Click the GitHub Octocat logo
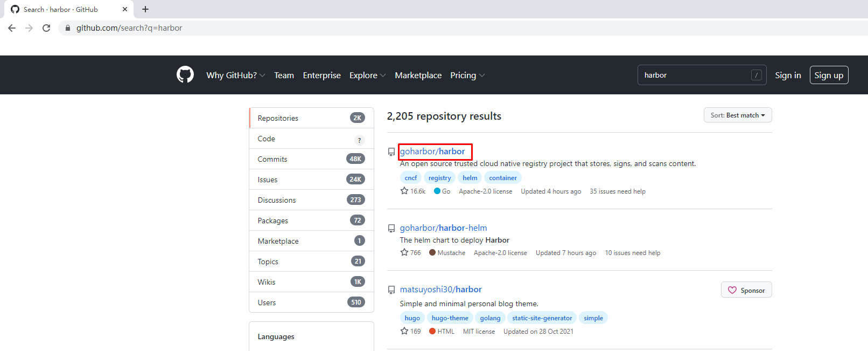Screen dimensions: 868x351 [x=185, y=74]
